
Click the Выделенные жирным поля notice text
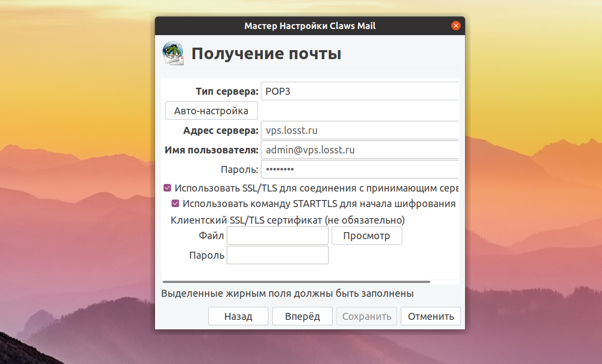tap(287, 293)
